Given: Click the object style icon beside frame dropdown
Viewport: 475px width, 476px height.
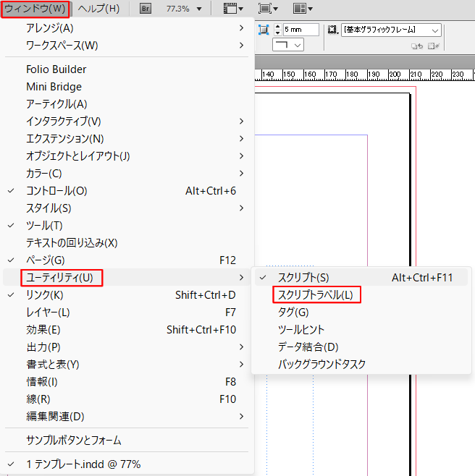Looking at the screenshot, I should click(333, 30).
